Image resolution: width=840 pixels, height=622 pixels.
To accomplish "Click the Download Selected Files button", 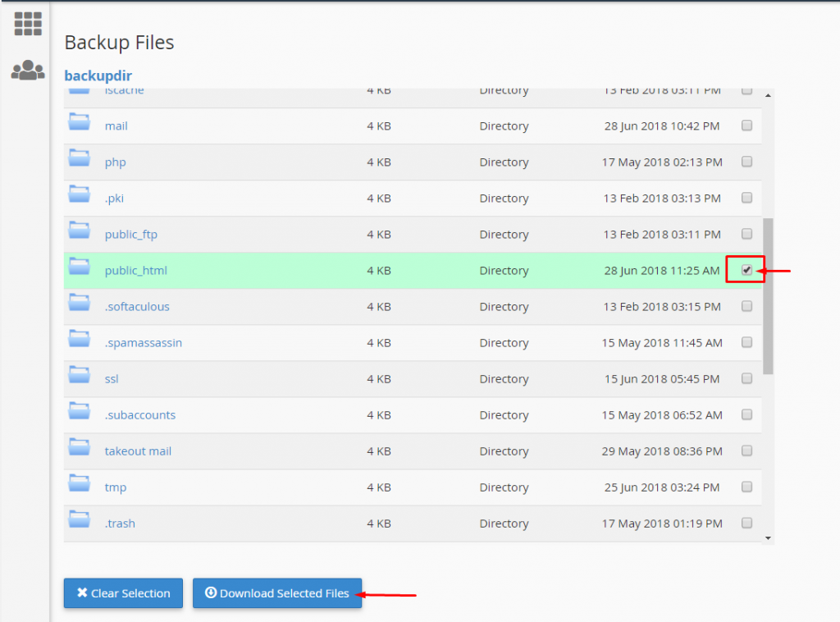I will (x=277, y=593).
